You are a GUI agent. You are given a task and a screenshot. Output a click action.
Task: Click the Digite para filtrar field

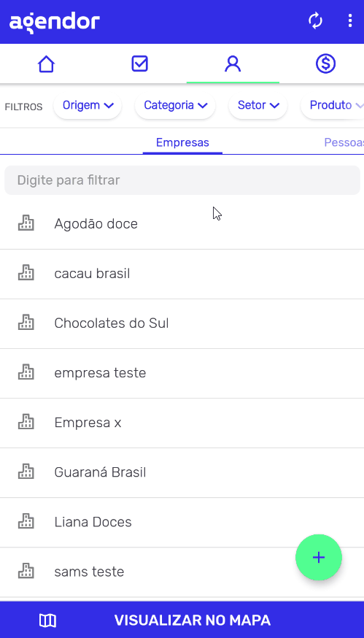182,180
